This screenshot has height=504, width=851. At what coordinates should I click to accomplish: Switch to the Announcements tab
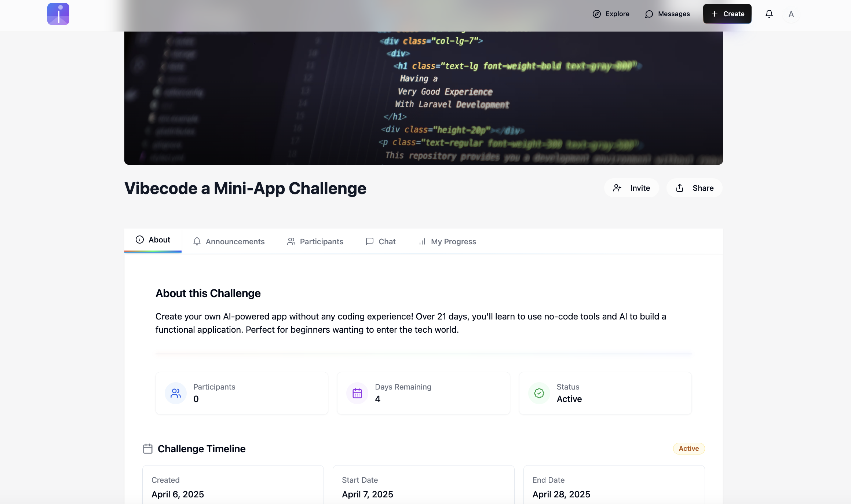[x=229, y=241]
